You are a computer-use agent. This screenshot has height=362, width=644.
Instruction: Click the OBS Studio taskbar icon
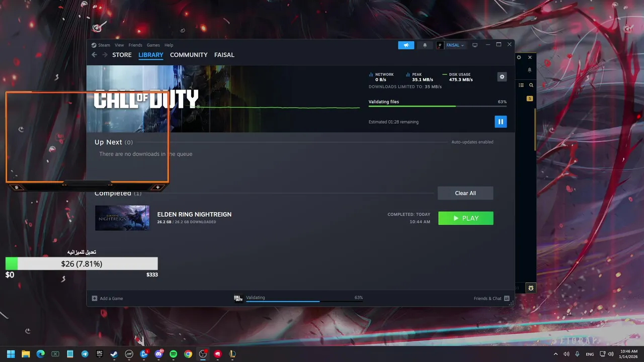pos(203,354)
